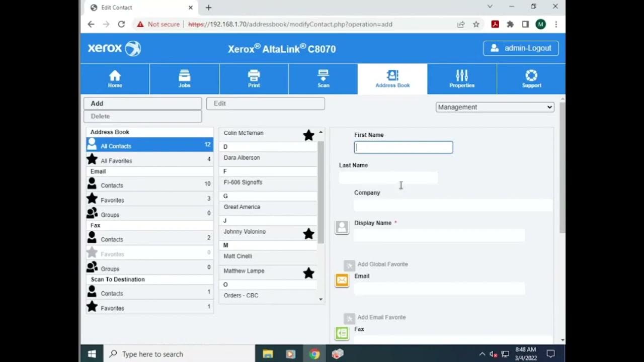Viewport: 644px width, 362px height.
Task: Select the Address Book tab
Action: pyautogui.click(x=392, y=79)
